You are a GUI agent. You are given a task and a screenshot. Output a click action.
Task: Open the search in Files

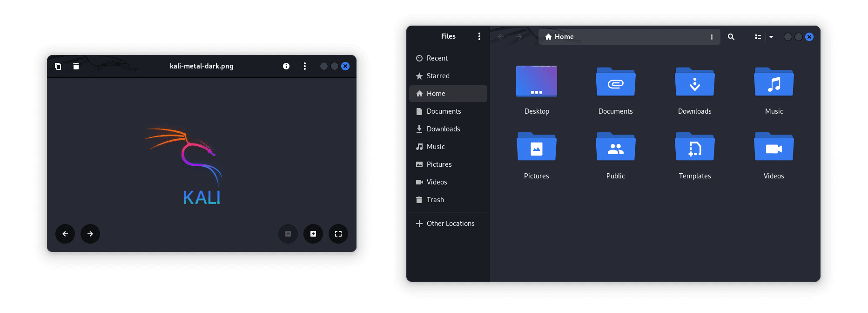tap(731, 37)
